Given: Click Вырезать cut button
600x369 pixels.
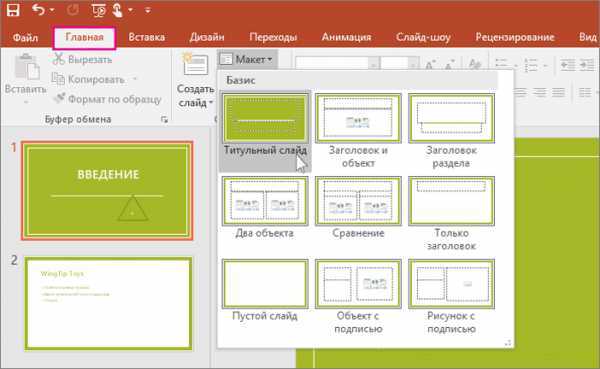Looking at the screenshot, I should pyautogui.click(x=83, y=59).
